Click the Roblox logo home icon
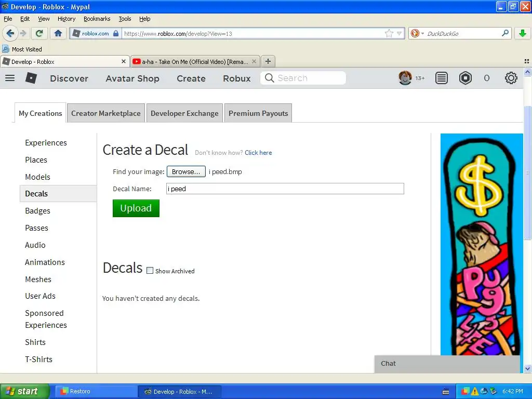Screen dimensions: 532x399 pos(31,78)
